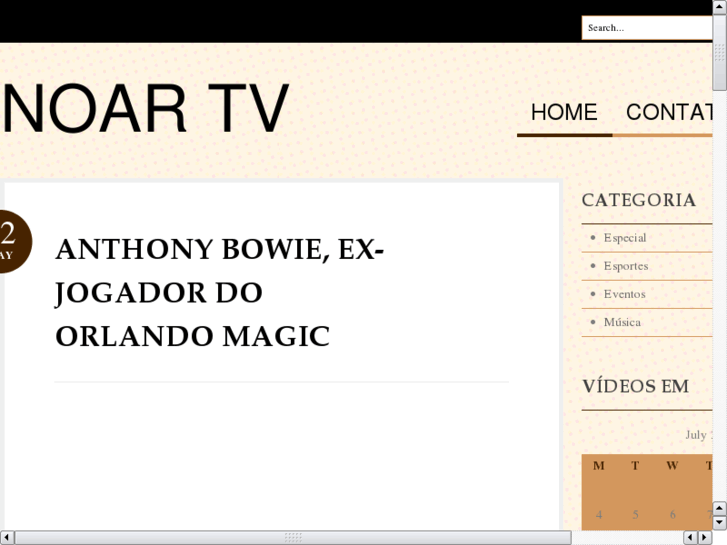
Task: Click the Search input field
Action: (647, 28)
